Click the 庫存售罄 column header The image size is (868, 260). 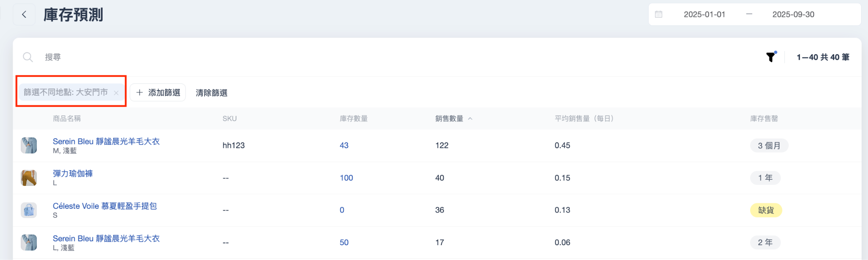764,119
